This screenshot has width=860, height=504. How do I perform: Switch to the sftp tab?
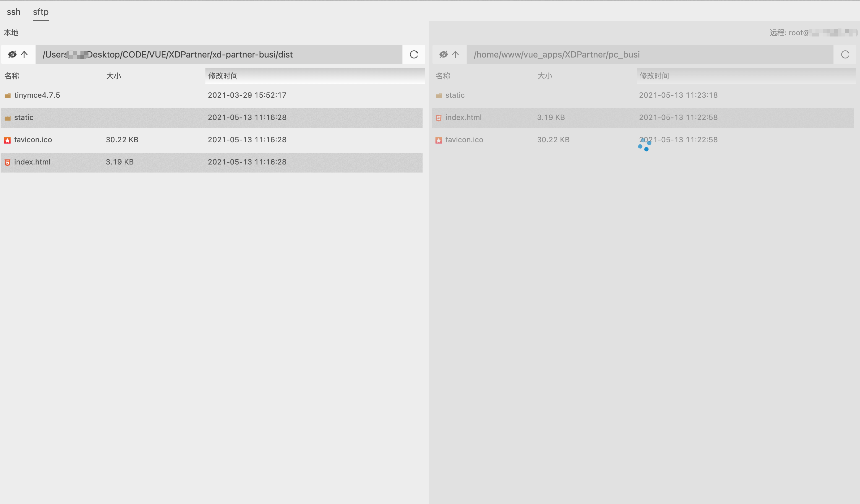41,12
